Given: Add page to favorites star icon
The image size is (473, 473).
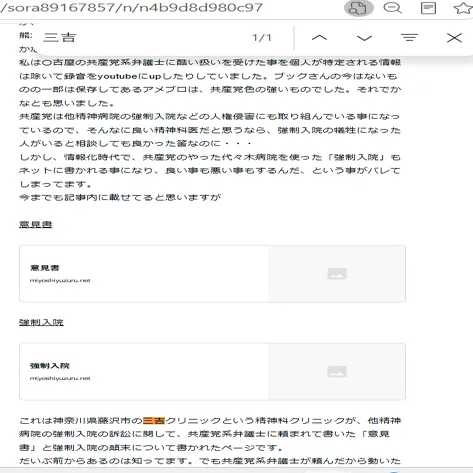Looking at the screenshot, I should click(463, 8).
